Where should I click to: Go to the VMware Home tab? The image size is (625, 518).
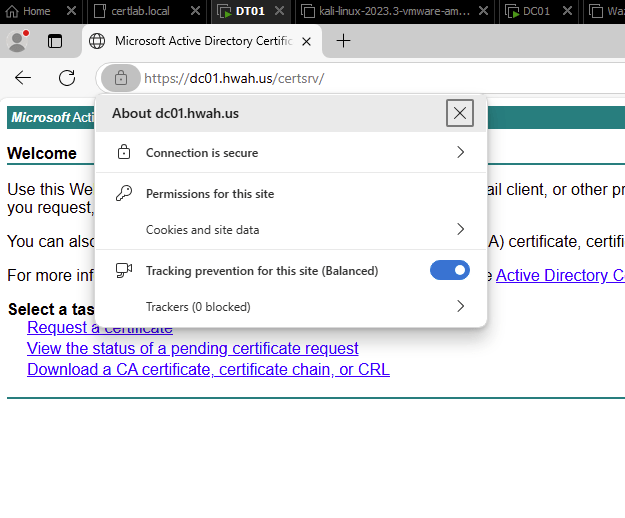[x=36, y=11]
